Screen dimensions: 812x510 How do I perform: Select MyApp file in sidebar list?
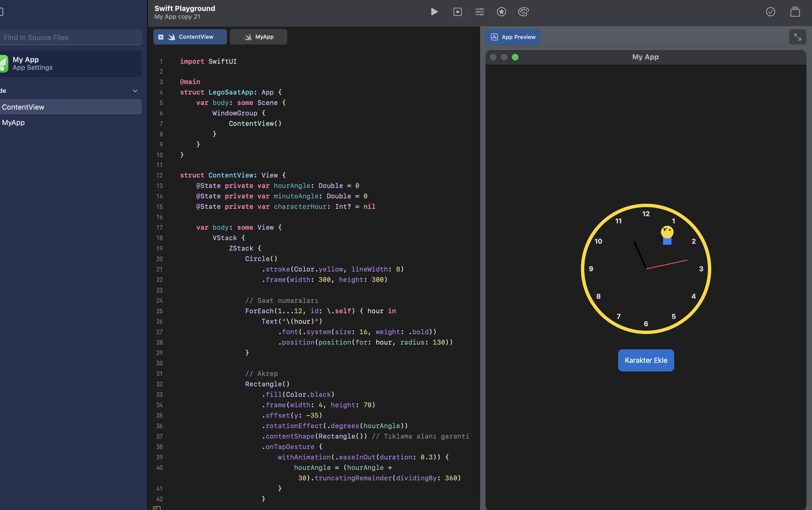pos(13,122)
